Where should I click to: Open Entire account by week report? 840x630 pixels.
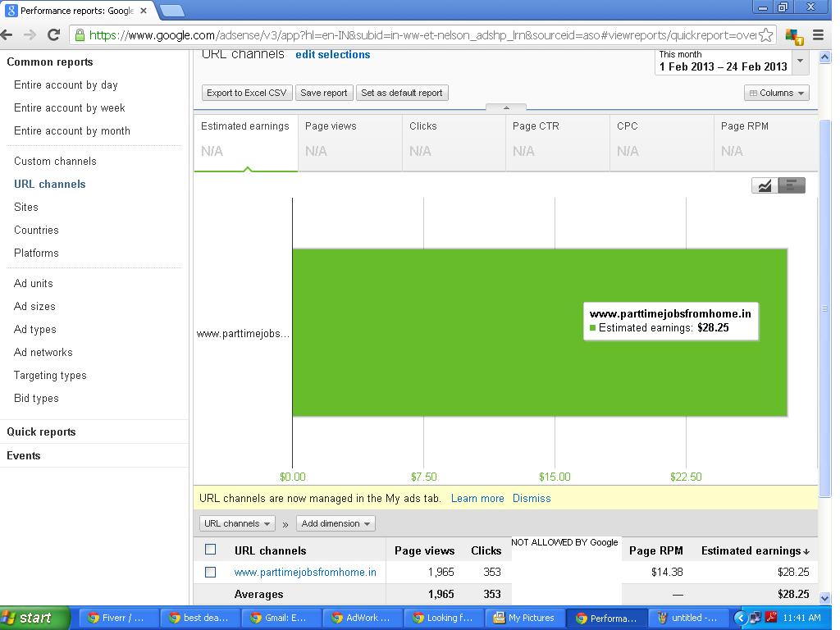[70, 108]
